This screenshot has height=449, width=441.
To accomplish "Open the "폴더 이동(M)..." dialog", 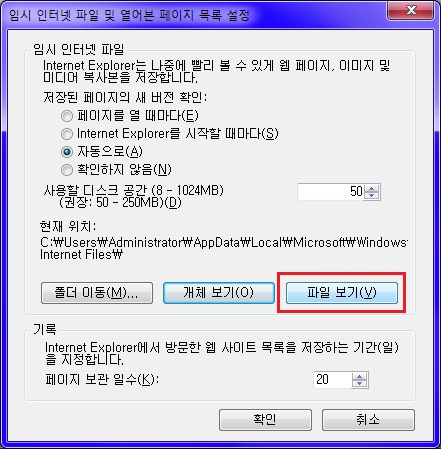I will [x=97, y=293].
